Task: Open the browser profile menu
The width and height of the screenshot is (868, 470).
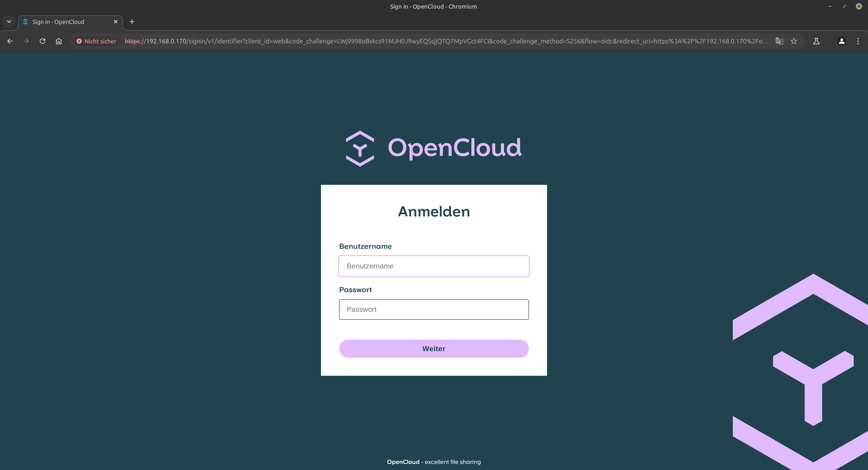Action: (842, 41)
